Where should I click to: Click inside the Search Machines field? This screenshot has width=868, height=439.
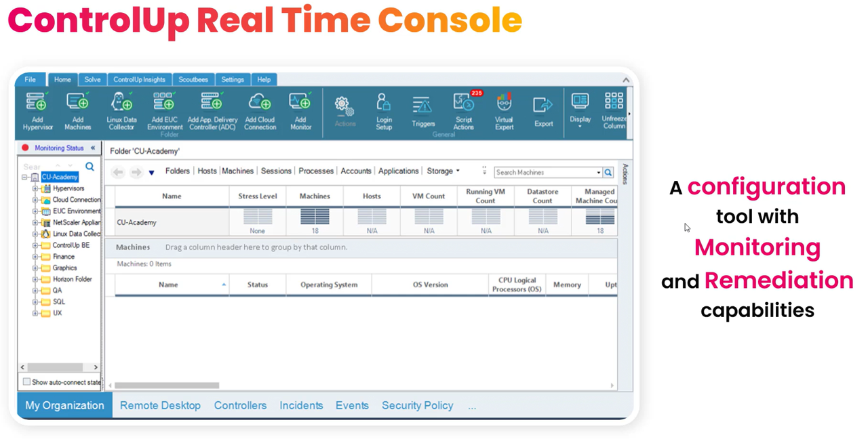pos(545,173)
